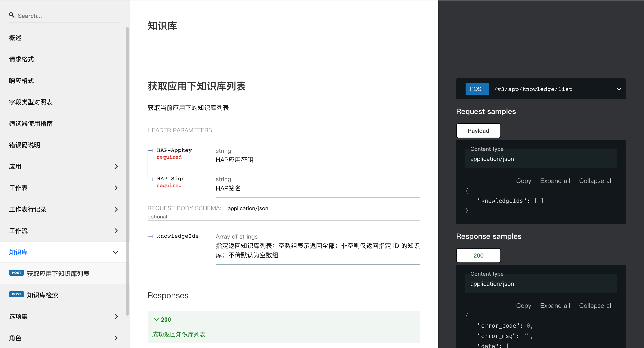Click the Search input field
Image resolution: width=644 pixels, height=348 pixels.
pyautogui.click(x=68, y=16)
